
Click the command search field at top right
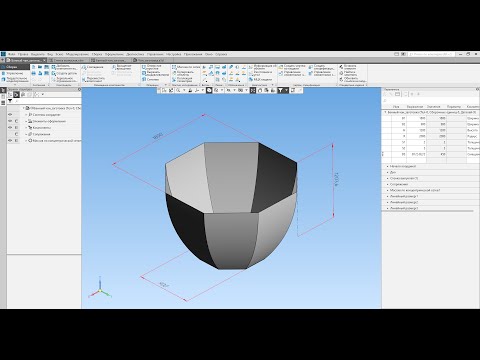pyautogui.click(x=430, y=54)
